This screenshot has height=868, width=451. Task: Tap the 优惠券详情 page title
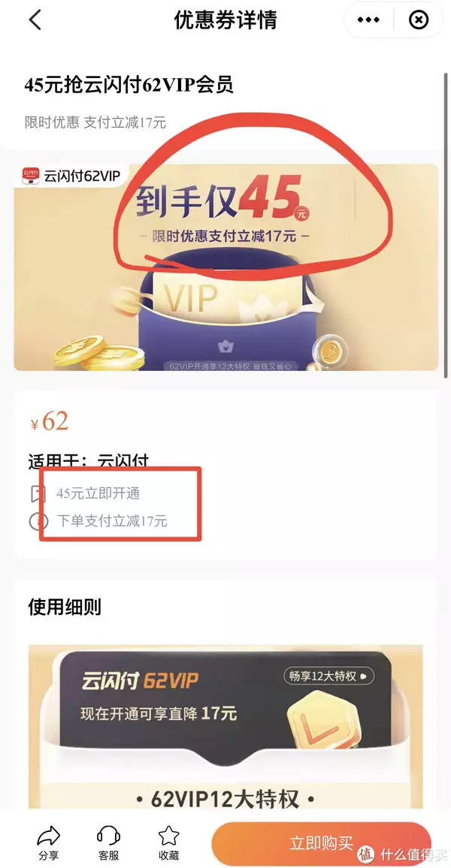coord(225,20)
